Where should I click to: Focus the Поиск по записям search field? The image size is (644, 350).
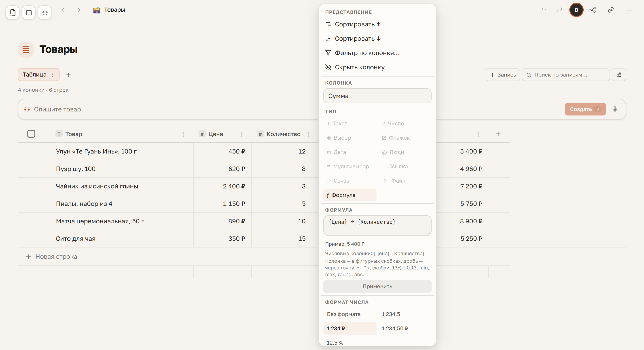point(566,75)
